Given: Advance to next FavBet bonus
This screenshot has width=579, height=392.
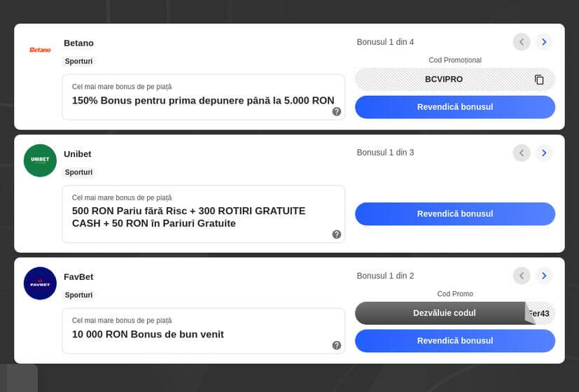Looking at the screenshot, I should pos(544,276).
